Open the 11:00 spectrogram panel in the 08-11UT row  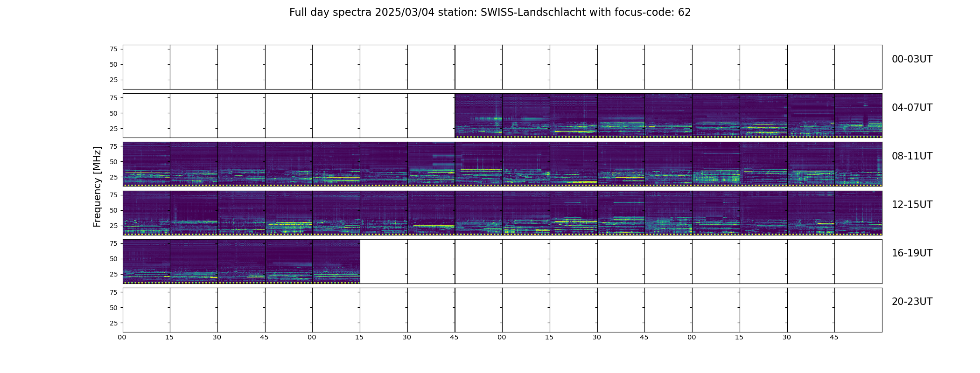pyautogui.click(x=716, y=164)
